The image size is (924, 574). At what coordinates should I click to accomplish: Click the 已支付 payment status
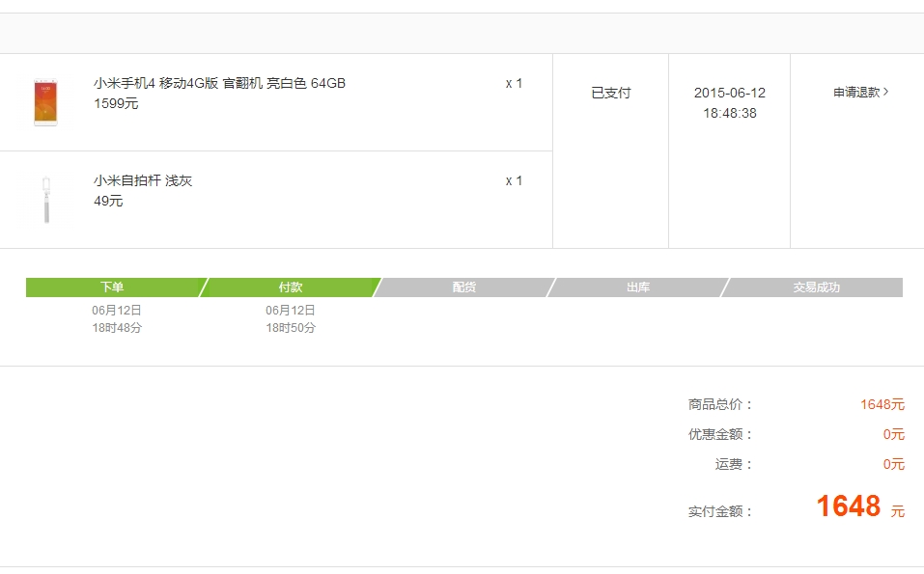[611, 93]
